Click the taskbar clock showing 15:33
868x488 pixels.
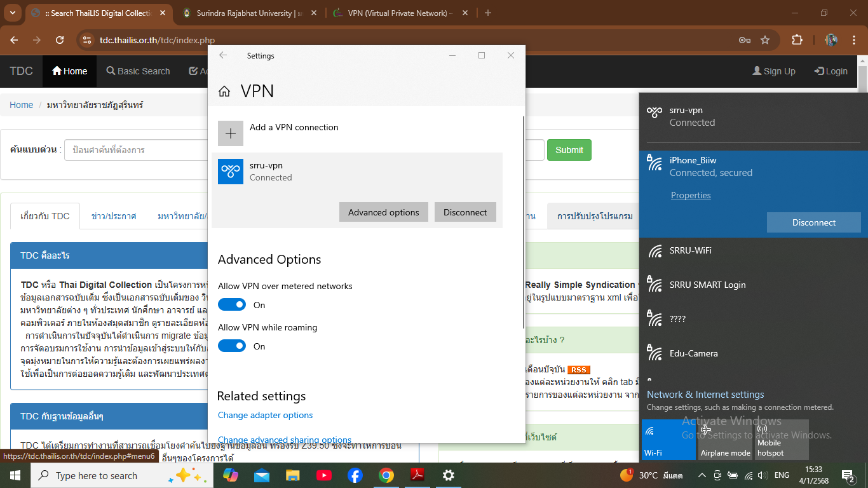(x=814, y=475)
